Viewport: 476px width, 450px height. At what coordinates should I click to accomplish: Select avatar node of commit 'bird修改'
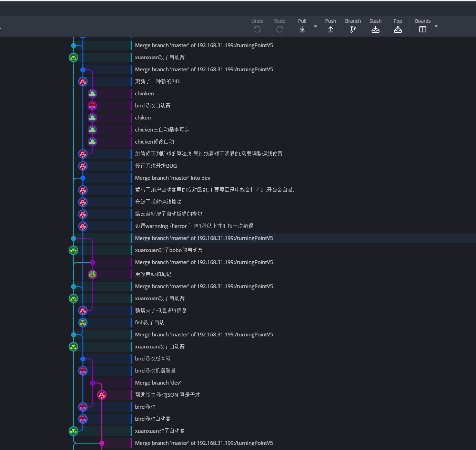click(x=83, y=407)
